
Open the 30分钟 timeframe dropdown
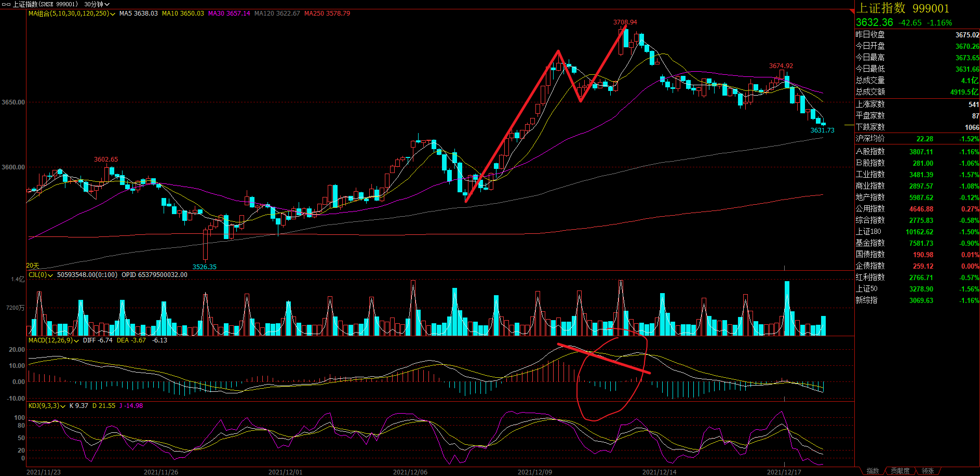coord(97,4)
